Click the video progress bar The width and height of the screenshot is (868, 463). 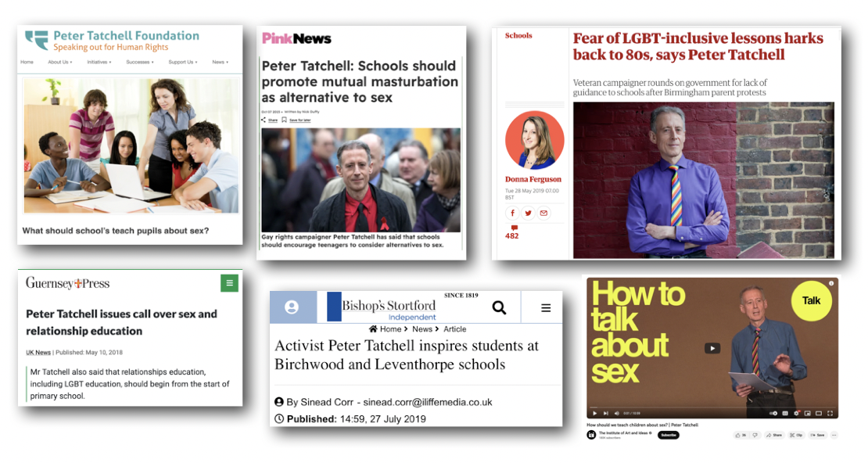(x=712, y=408)
